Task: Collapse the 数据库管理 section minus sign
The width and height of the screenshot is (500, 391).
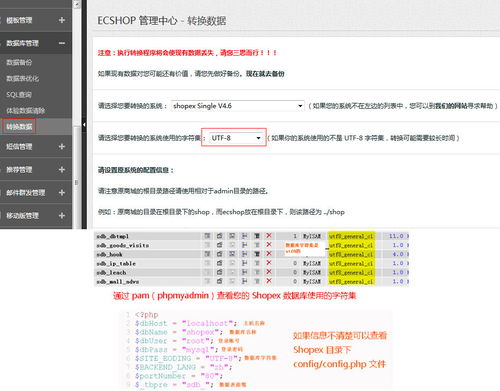Action: click(x=62, y=43)
